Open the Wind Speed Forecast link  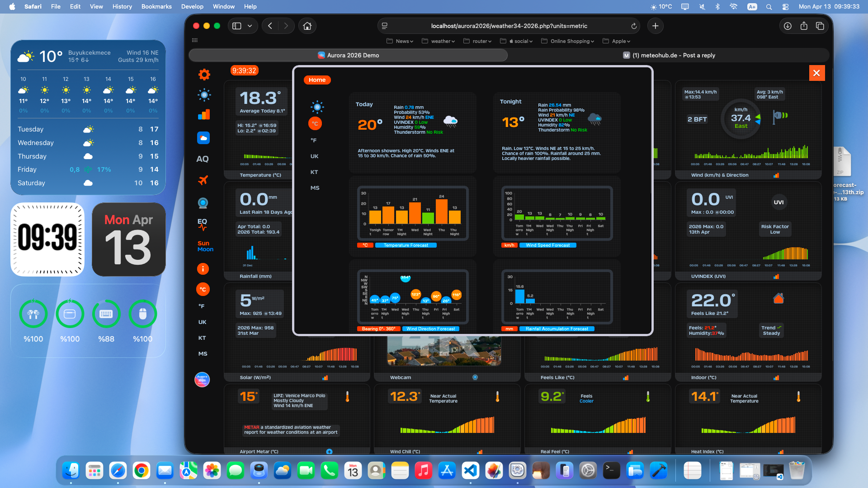[x=547, y=245]
